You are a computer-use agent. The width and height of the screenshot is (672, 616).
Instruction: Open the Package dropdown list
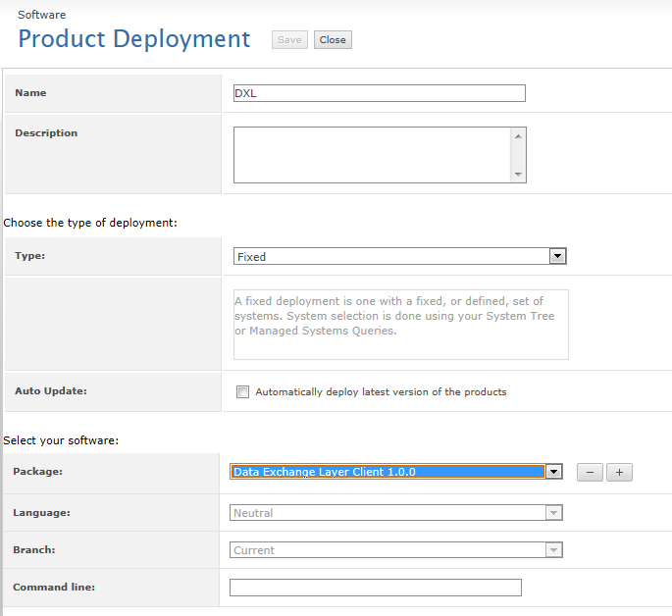tap(396, 472)
